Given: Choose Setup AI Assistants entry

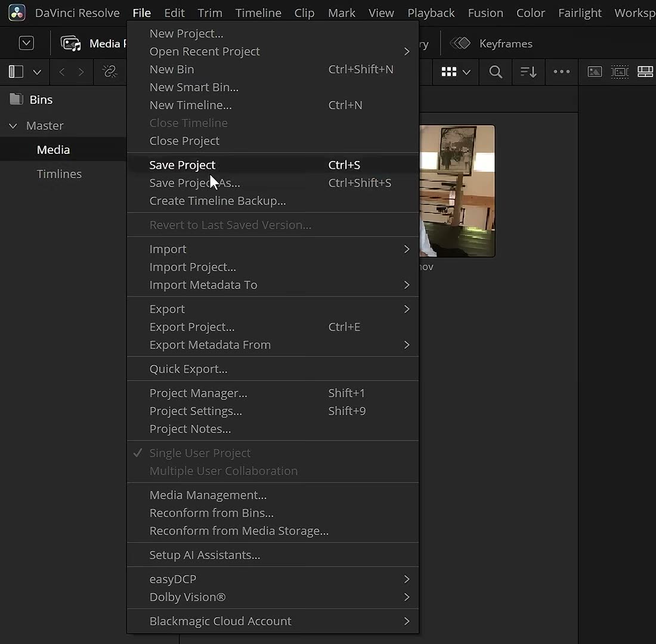Looking at the screenshot, I should pyautogui.click(x=273, y=555).
